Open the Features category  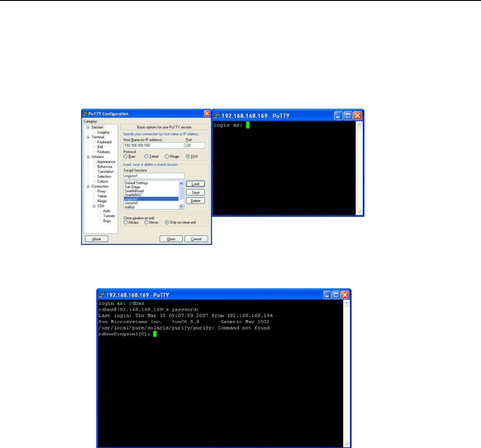[104, 152]
